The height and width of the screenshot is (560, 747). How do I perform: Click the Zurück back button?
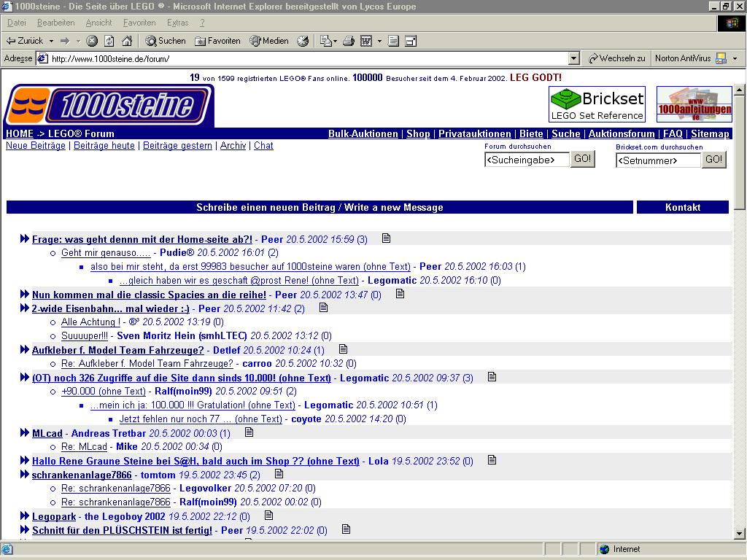(24, 41)
